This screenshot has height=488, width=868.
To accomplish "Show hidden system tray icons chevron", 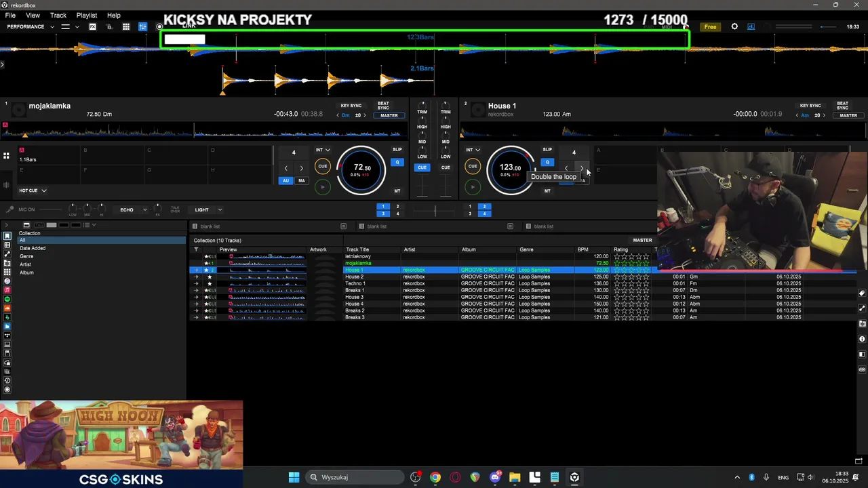I will [x=737, y=477].
